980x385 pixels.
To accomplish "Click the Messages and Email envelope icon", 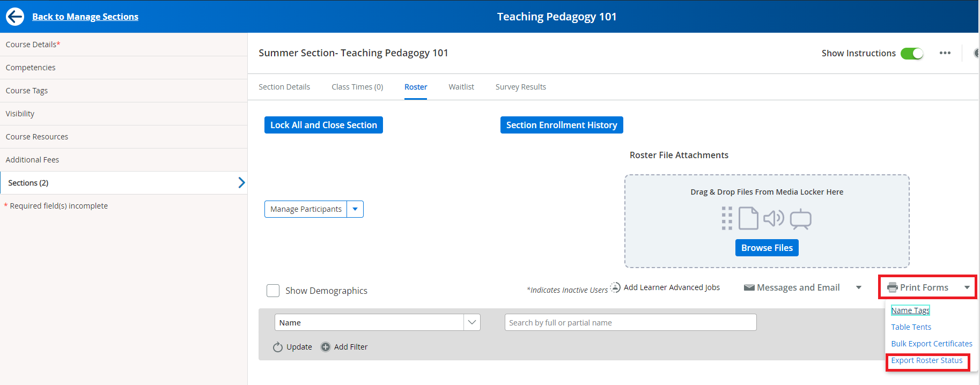I will [749, 288].
